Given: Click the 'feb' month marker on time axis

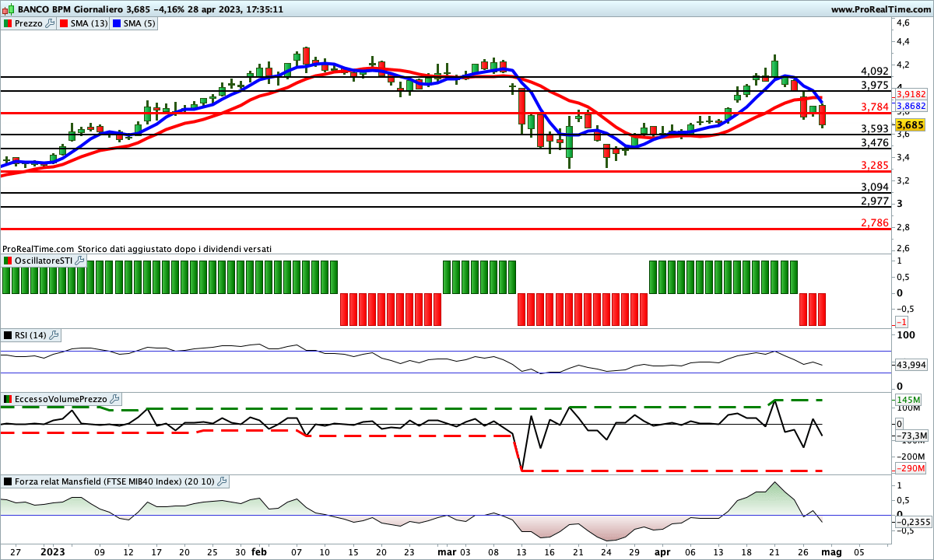Looking at the screenshot, I should [x=258, y=551].
